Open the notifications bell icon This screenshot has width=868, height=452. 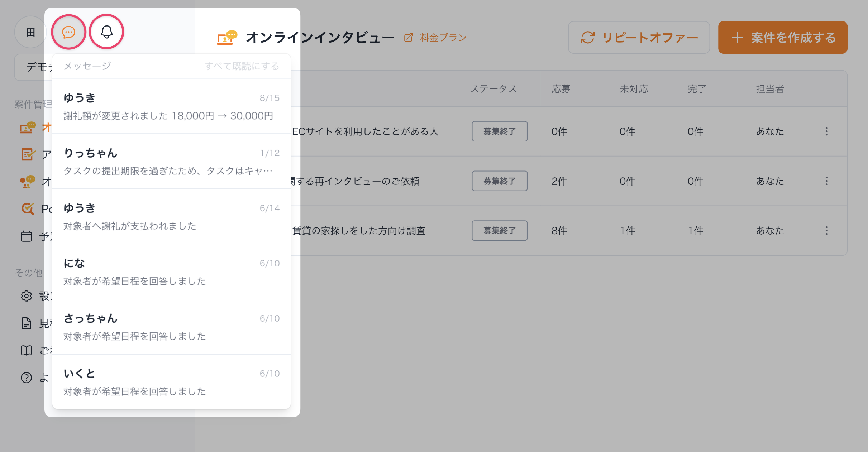tap(106, 32)
